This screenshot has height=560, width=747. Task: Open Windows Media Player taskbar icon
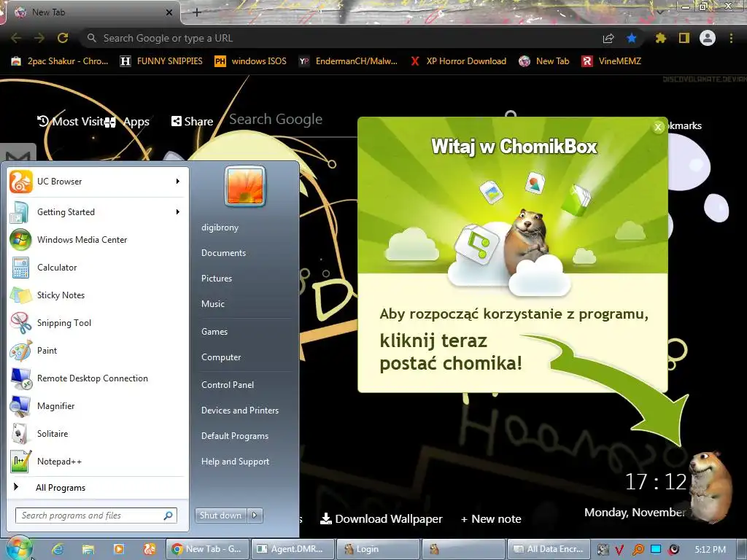[119, 549]
